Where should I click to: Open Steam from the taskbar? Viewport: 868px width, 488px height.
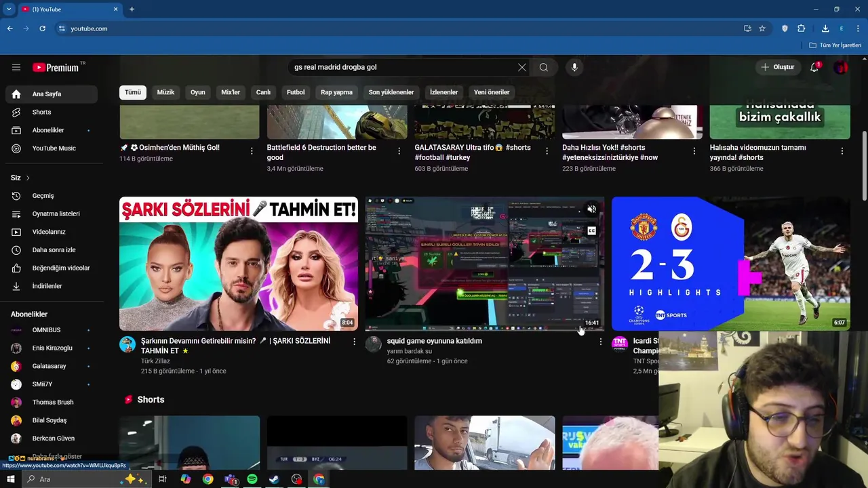point(274,479)
